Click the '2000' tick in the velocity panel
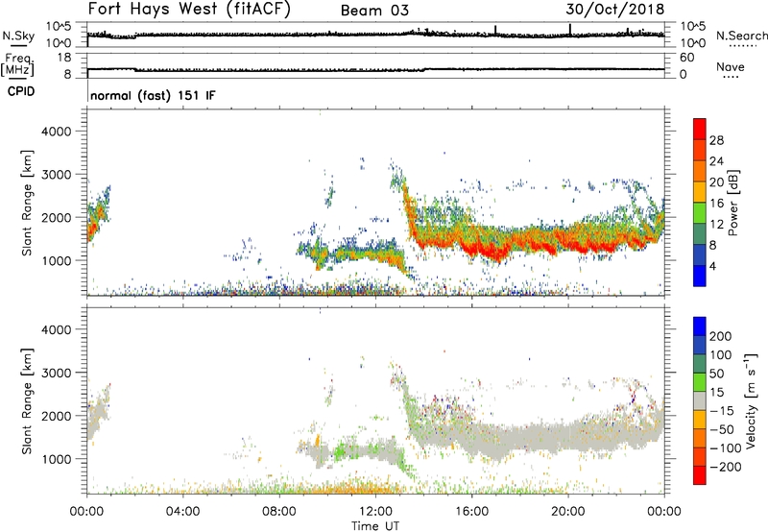The height and width of the screenshot is (532, 768). coord(56,416)
